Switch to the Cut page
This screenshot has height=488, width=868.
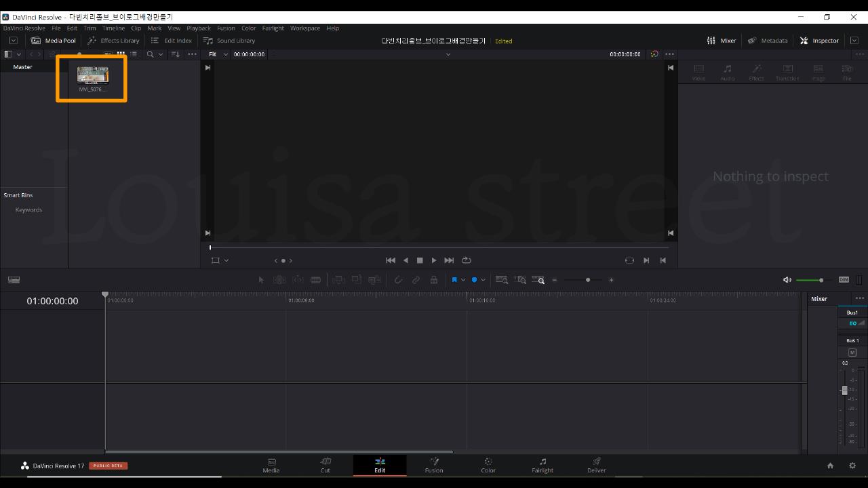pos(325,465)
